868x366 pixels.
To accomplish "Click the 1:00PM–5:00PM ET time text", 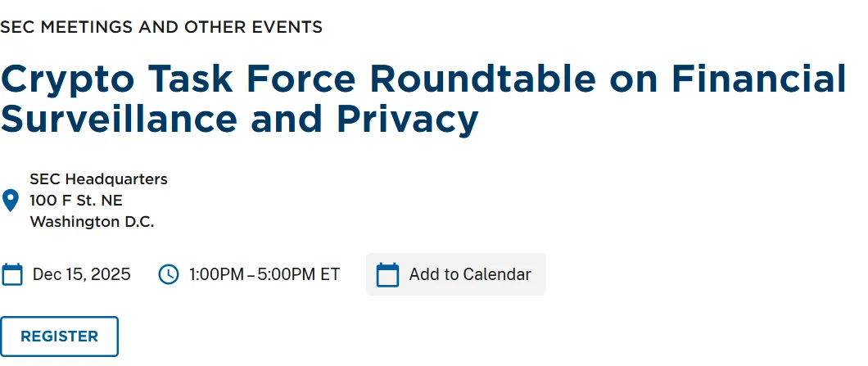I will click(x=264, y=274).
